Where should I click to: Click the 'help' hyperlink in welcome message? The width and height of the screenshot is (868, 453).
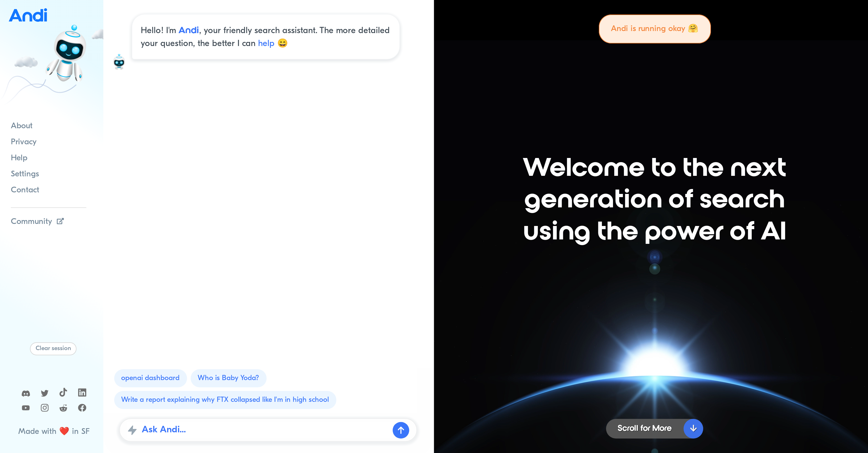click(x=265, y=43)
